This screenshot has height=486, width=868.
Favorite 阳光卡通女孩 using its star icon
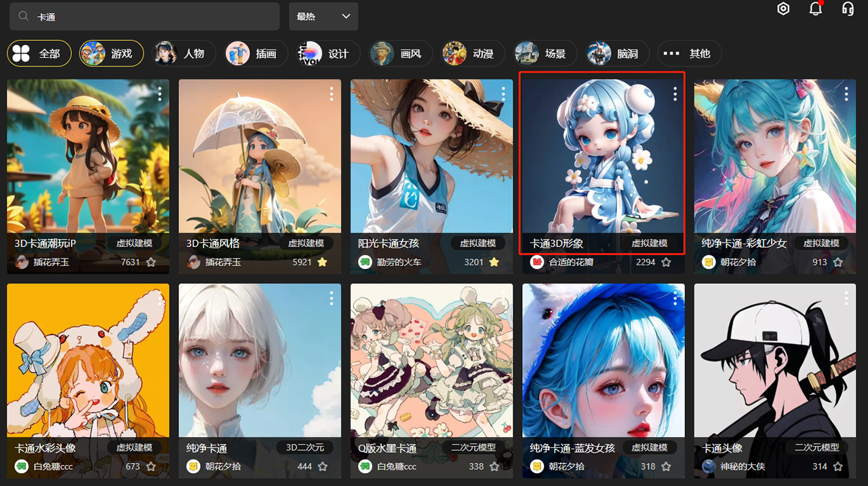(494, 262)
